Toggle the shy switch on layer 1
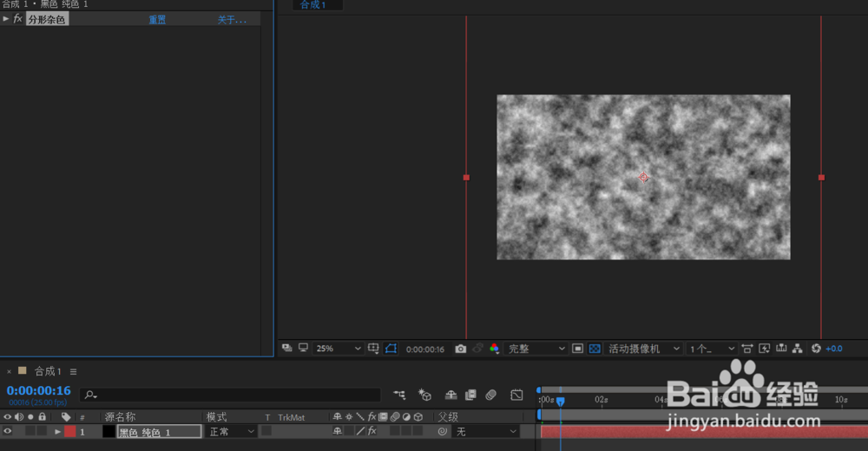 pyautogui.click(x=337, y=431)
